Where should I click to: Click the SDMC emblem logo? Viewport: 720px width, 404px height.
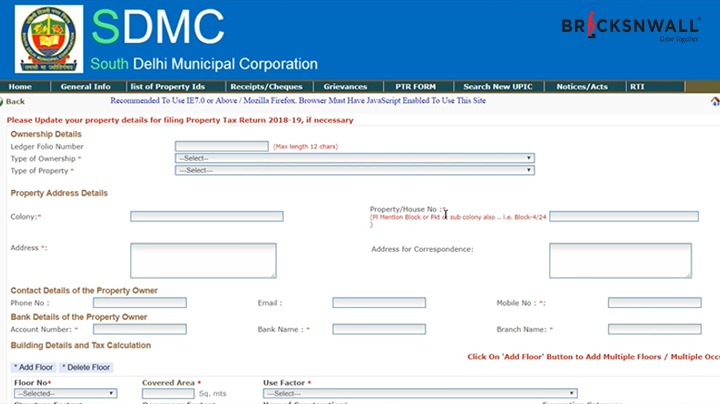49,39
